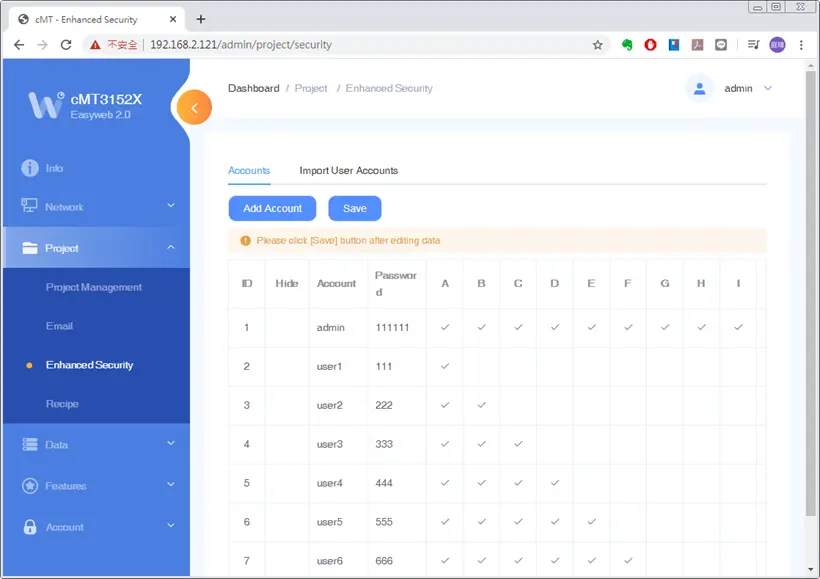Click scrollbar down arrow

click(x=811, y=569)
